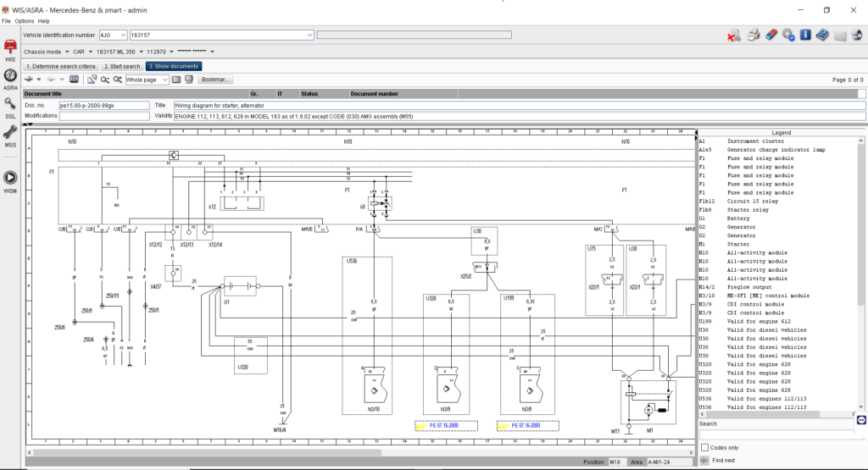Screen dimensions: 868x470
Task: Click the forward navigation arrow icon
Action: pos(51,80)
